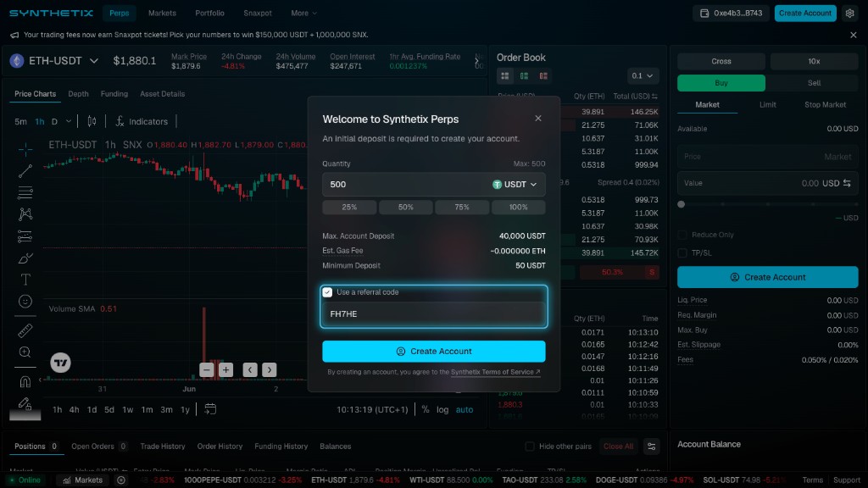Switch order side to Sell
The width and height of the screenshot is (868, 488).
(x=814, y=83)
